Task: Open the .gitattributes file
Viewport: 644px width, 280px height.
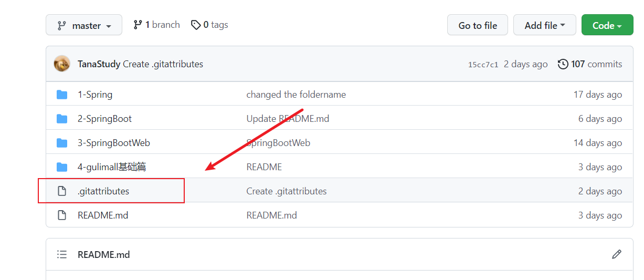Action: [103, 191]
